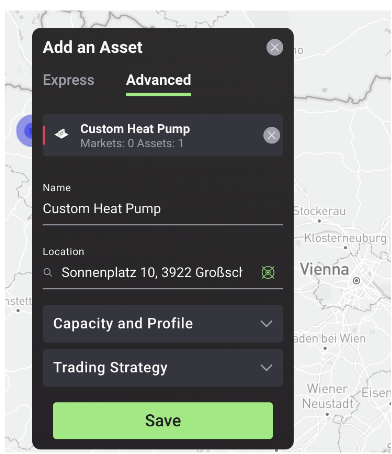Click the Sonnenplatz 10 location field
The width and height of the screenshot is (392, 454).
(152, 273)
